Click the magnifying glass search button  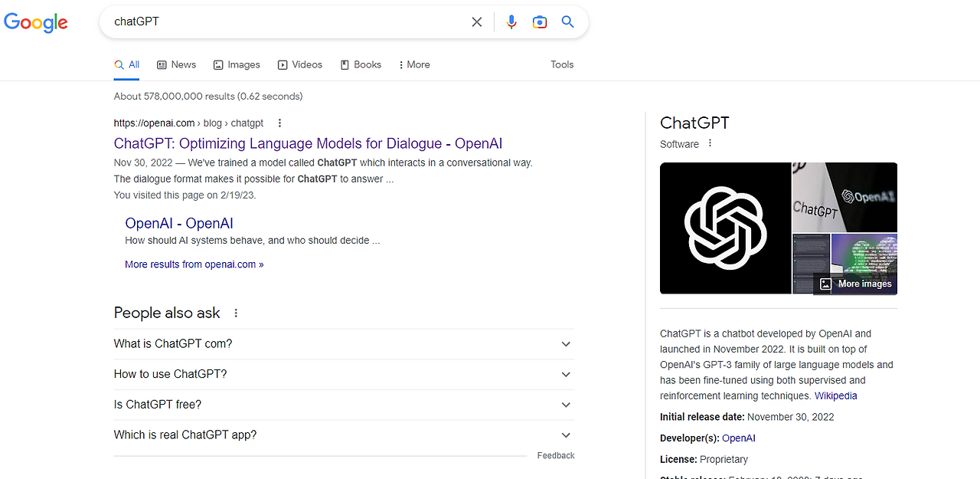coord(567,22)
